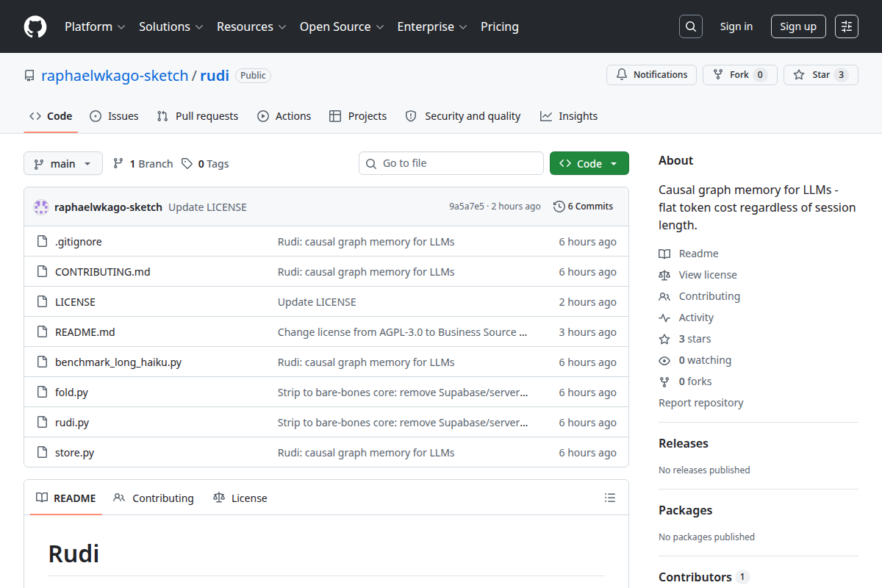The height and width of the screenshot is (588, 882).
Task: Open the benchmark_long_haiku.py file link
Action: coord(118,362)
